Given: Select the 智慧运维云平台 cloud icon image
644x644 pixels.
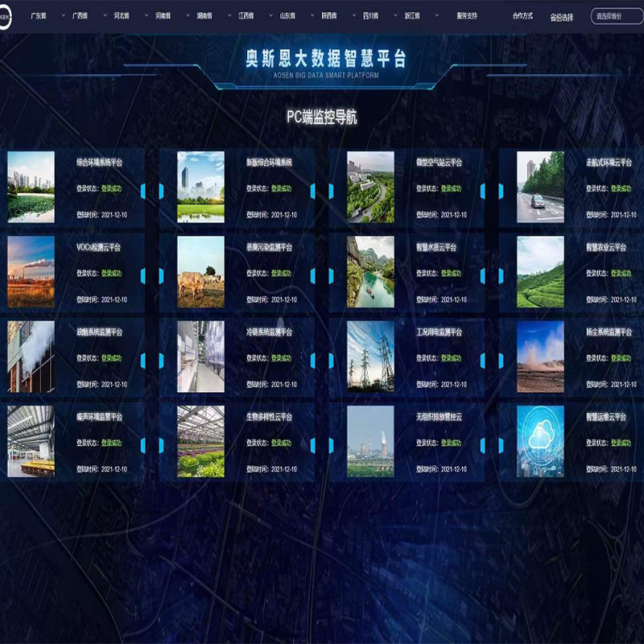Looking at the screenshot, I should (x=540, y=441).
